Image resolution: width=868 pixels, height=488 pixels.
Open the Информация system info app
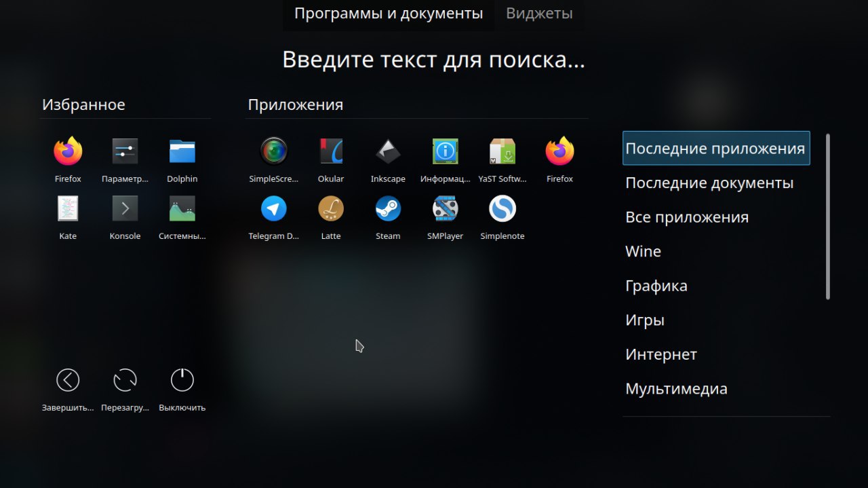[x=445, y=151]
